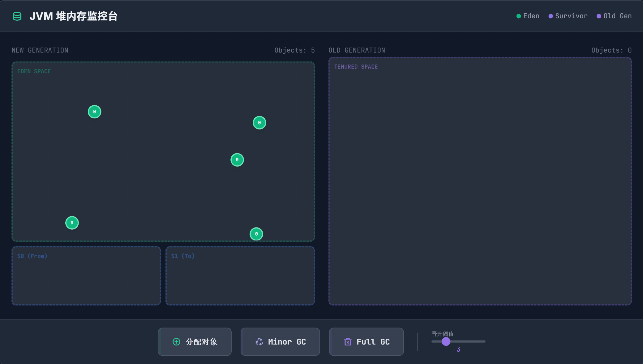Screen dimensions: 643x364
Task: Select the top-right Eden object circle
Action: (259, 123)
